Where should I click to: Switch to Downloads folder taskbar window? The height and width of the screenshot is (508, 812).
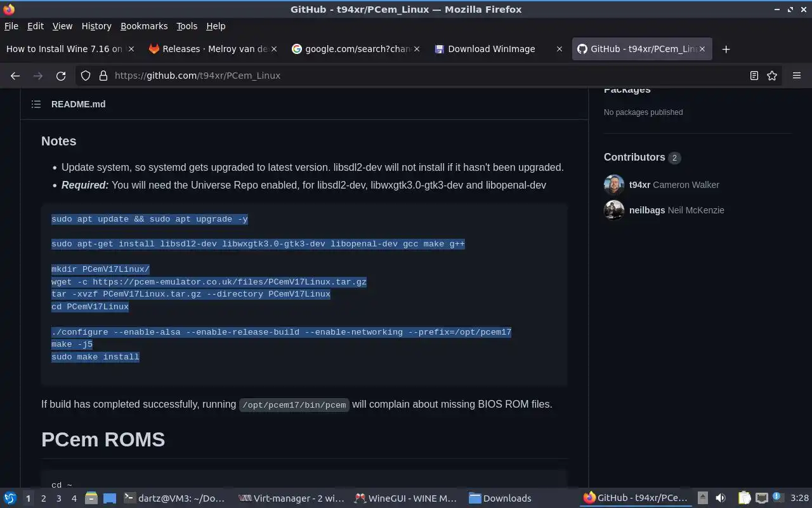pyautogui.click(x=521, y=498)
